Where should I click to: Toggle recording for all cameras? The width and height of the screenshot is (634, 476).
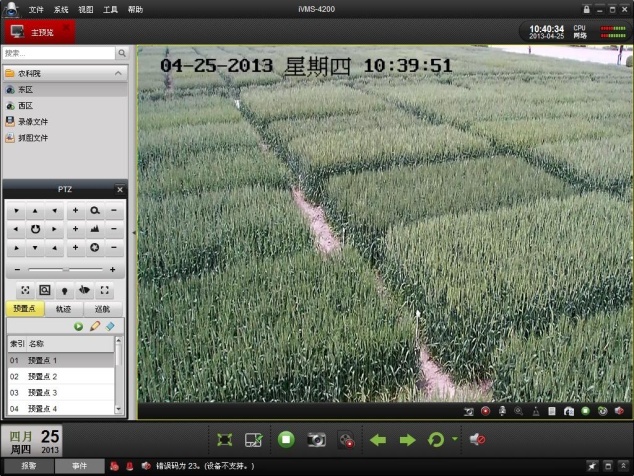[x=346, y=439]
